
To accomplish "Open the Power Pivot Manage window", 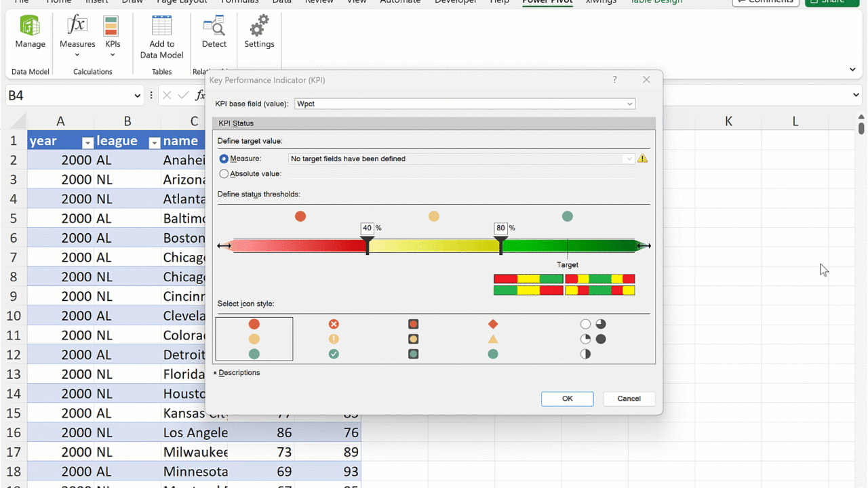I will (x=30, y=33).
